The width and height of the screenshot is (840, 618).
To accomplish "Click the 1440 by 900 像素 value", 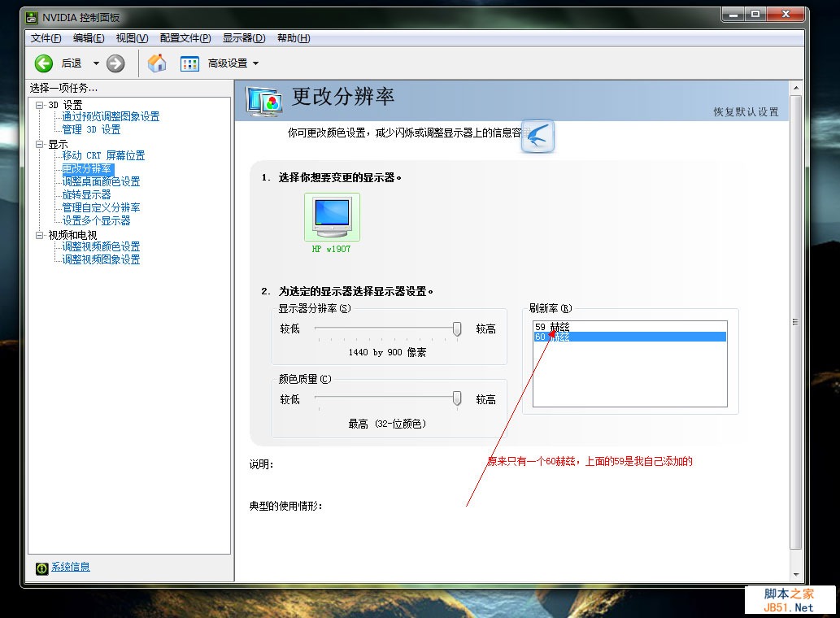I will [x=387, y=352].
